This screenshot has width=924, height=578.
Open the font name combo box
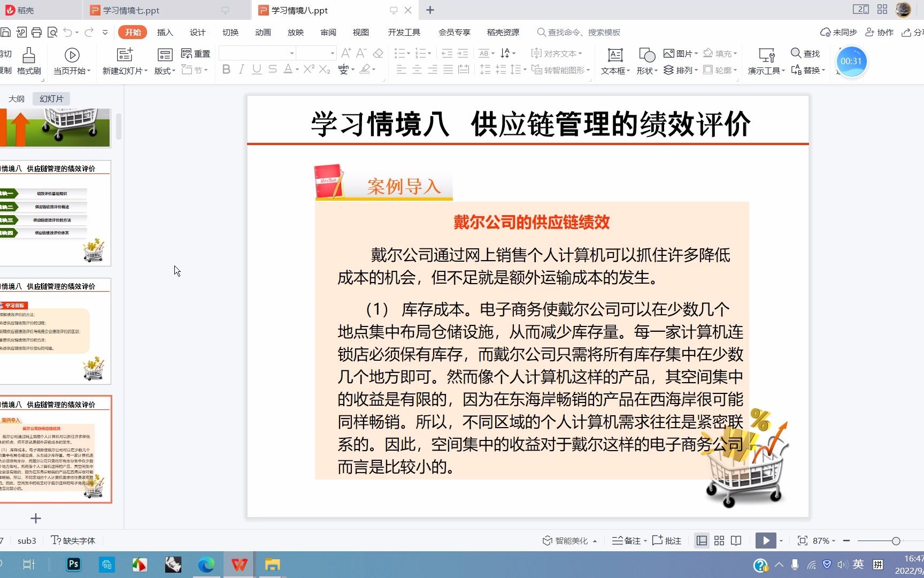click(x=257, y=53)
